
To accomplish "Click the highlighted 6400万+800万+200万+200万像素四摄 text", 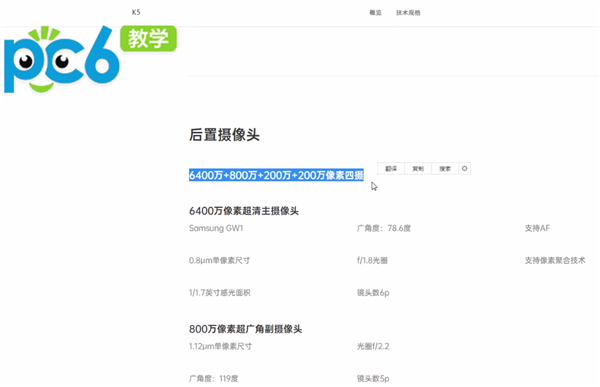I will [276, 175].
